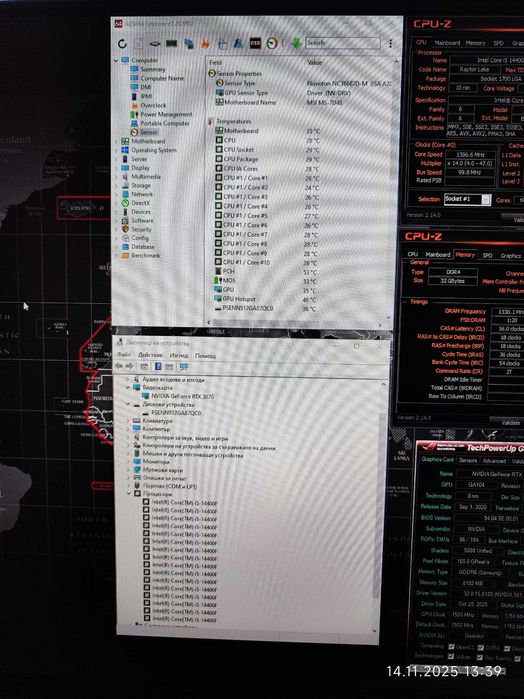
Task: Expand the Display node in AIDA64
Action: tap(116, 168)
